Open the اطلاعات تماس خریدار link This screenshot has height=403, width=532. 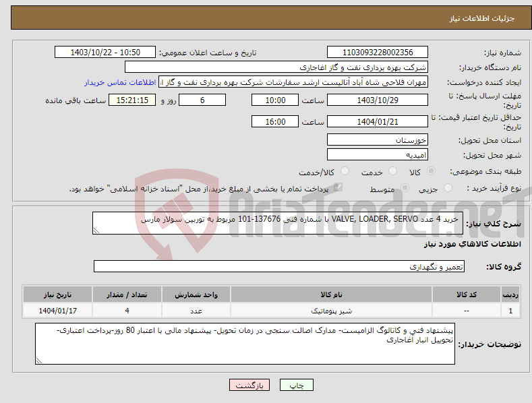point(120,82)
